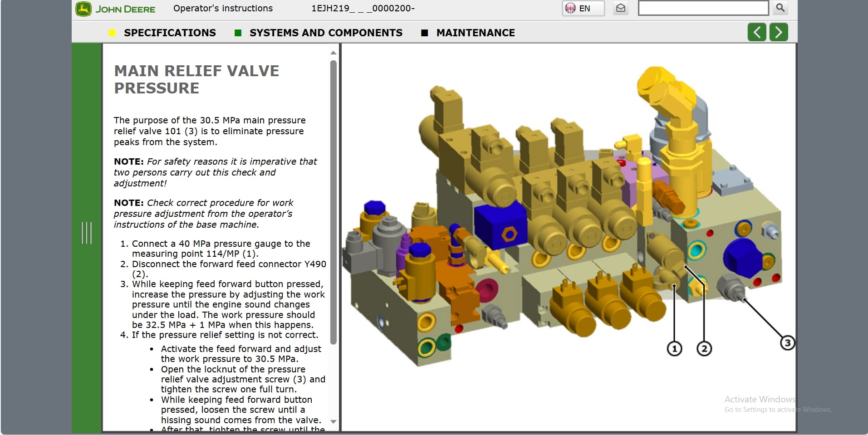Click the envelope feedback icon
The image size is (868, 435).
click(621, 8)
